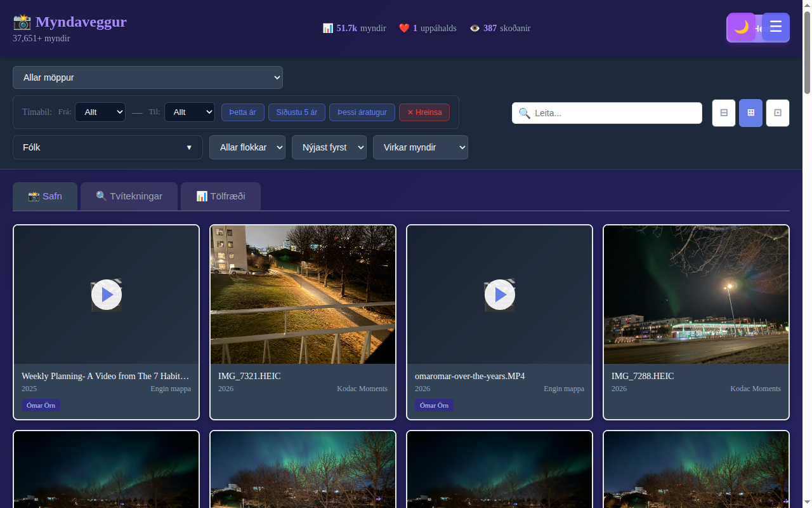Click the Ómar Örn tag under Weekly Planning
Screen dimensions: 812x508
click(41, 405)
